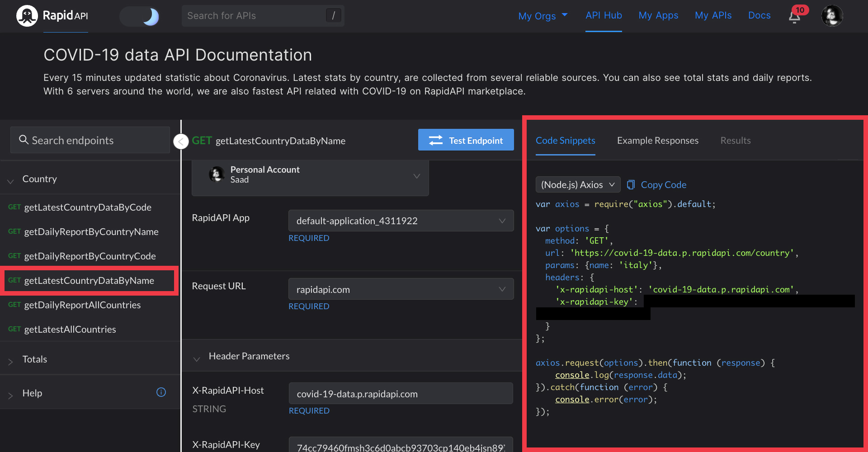The height and width of the screenshot is (452, 868).
Task: Click the Test Endpoint button
Action: [x=466, y=140]
